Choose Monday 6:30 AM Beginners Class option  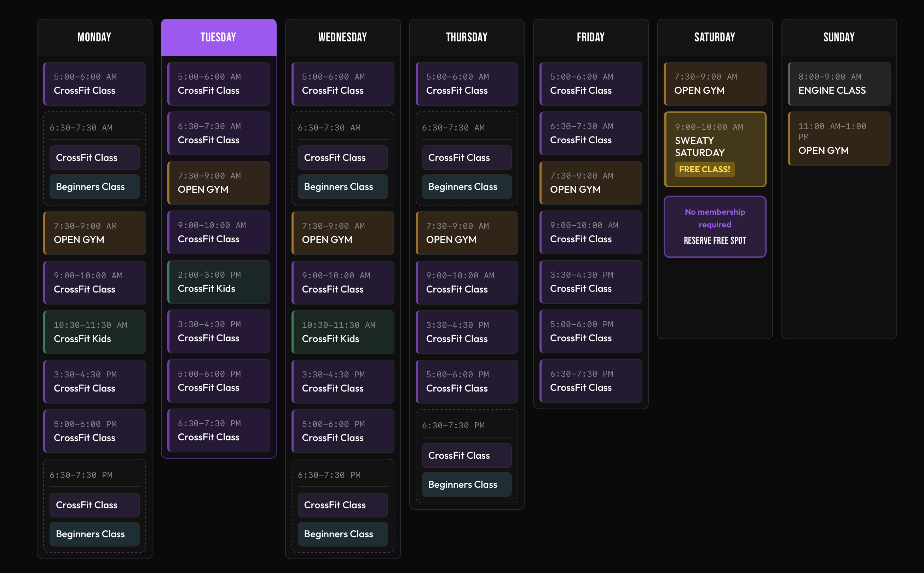pyautogui.click(x=94, y=187)
